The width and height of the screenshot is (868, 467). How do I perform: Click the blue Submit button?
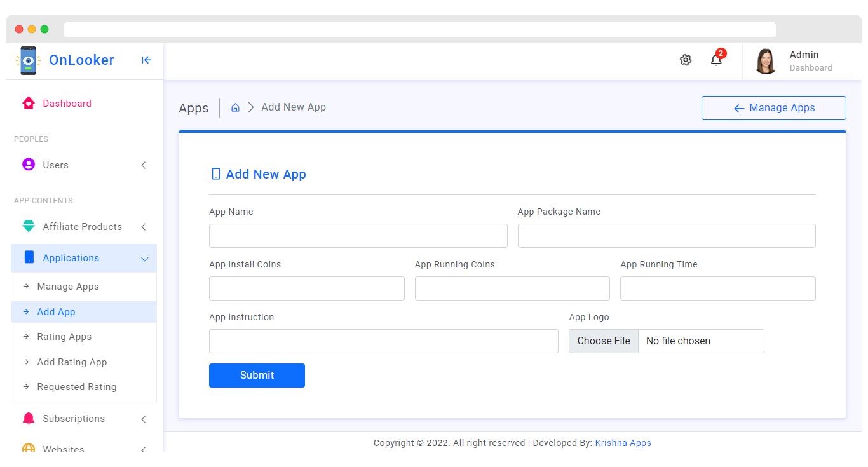257,376
